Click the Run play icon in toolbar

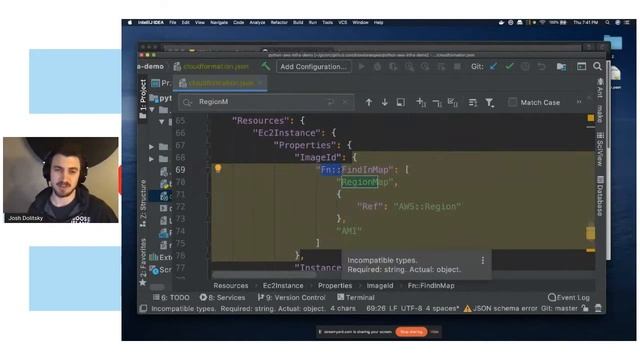361,66
